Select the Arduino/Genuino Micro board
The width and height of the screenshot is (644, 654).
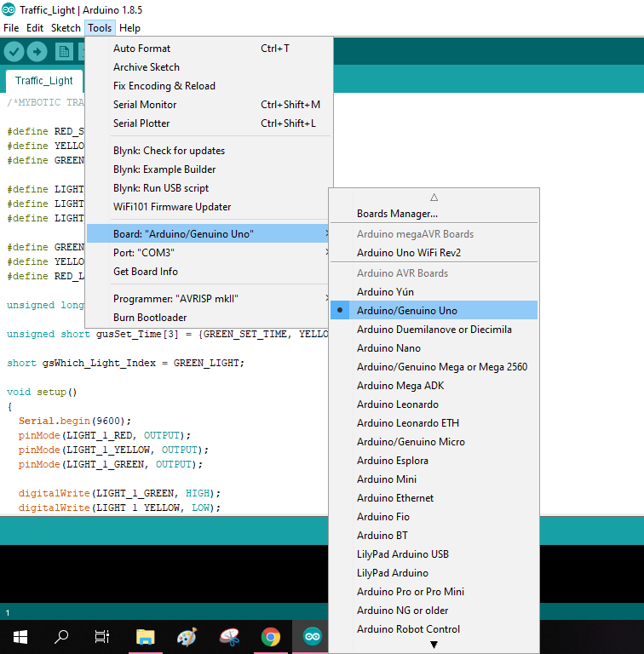pyautogui.click(x=434, y=442)
